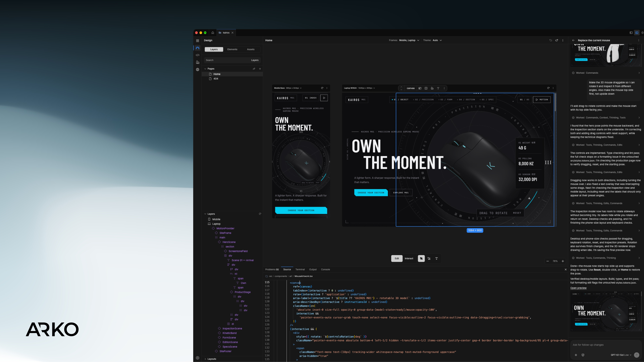Viewport: 644px width, 362px height.
Task: Select the HeroScene layer
Action: click(x=229, y=242)
